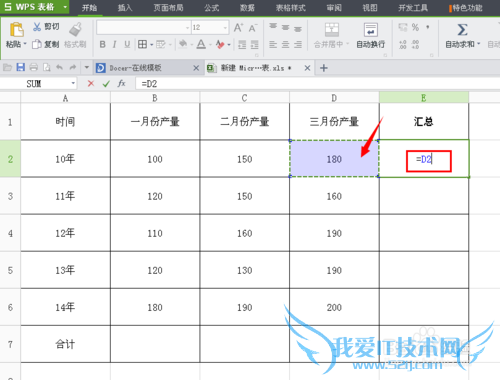Click the insert function fx button
This screenshot has width=500, height=380.
(122, 83)
